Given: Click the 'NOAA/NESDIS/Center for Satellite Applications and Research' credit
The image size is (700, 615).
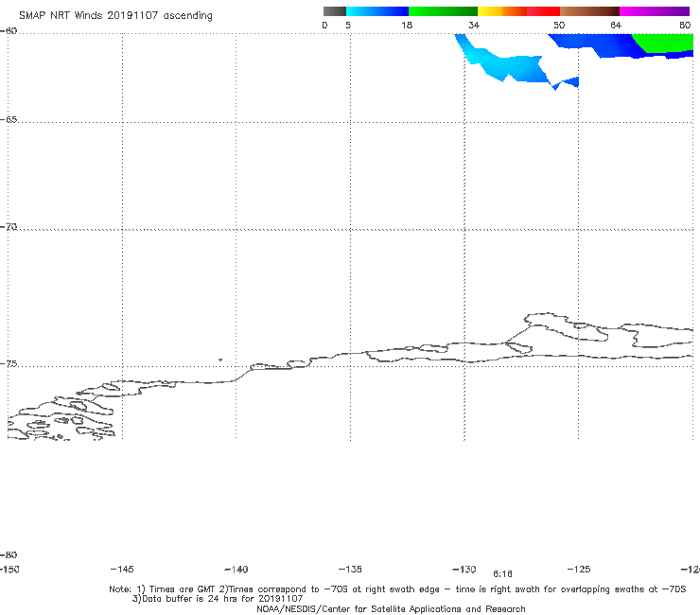Looking at the screenshot, I should pos(391,608).
